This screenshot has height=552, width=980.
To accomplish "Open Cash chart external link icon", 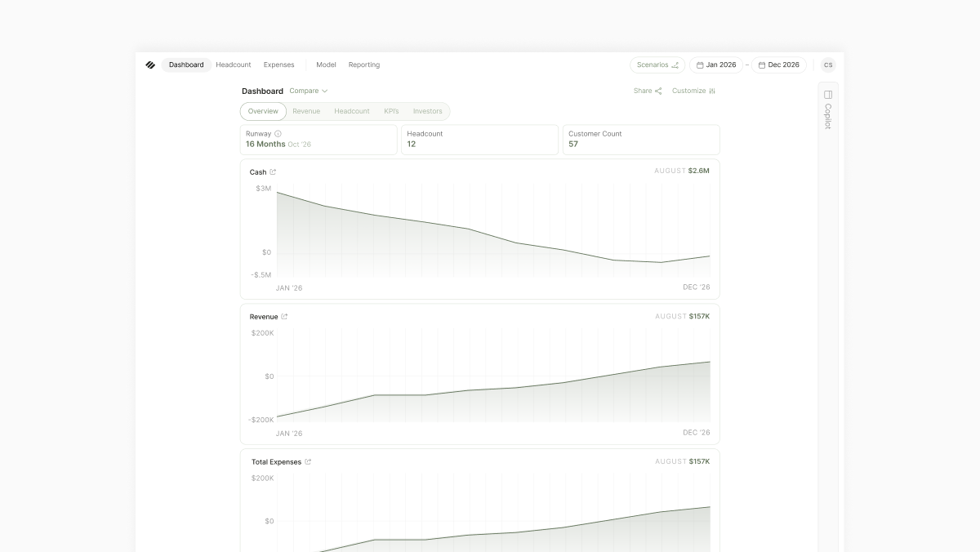I will 273,172.
